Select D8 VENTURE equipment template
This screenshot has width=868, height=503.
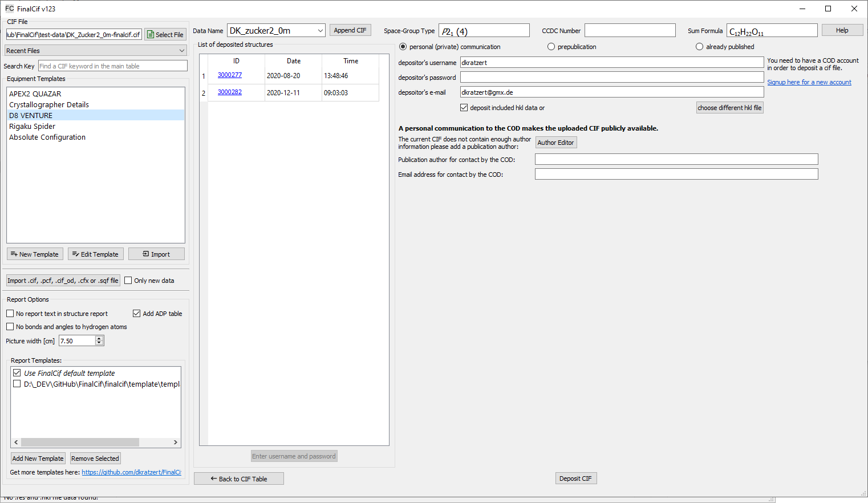[31, 115]
